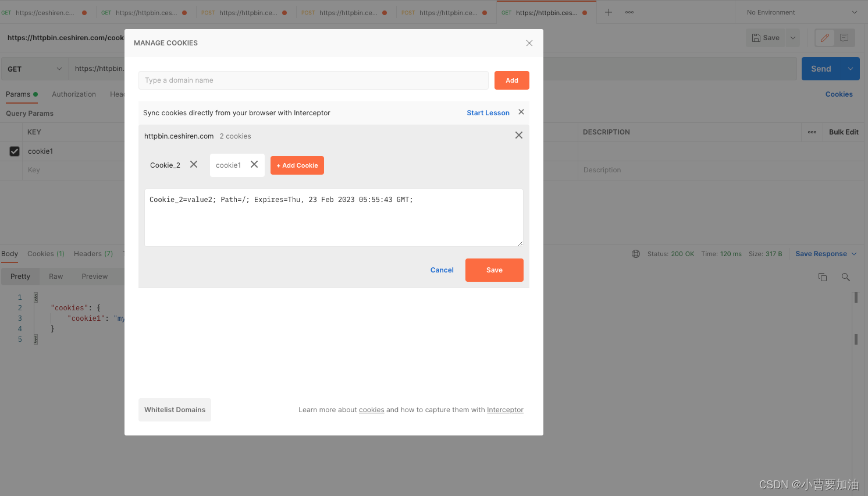
Task: Open the comments icon
Action: click(844, 38)
